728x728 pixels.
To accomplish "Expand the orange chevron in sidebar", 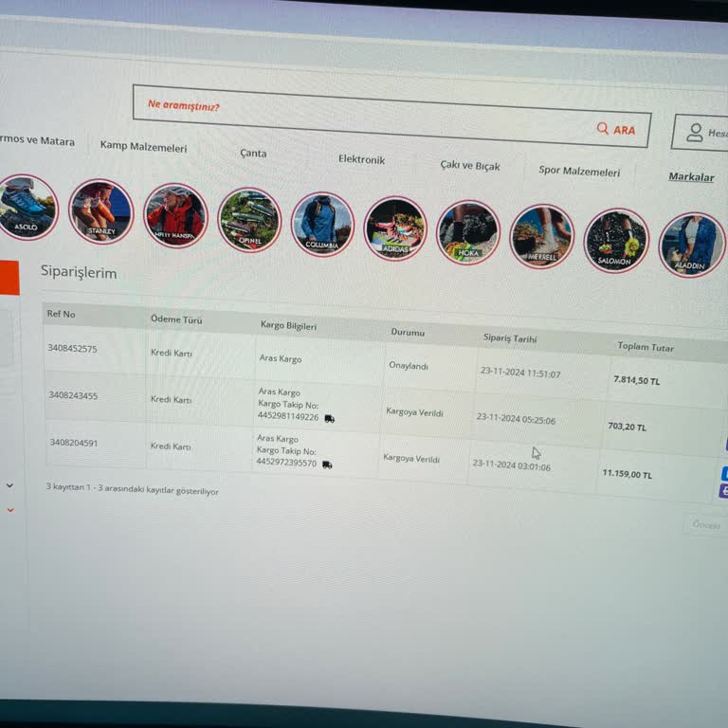I will click(x=10, y=510).
